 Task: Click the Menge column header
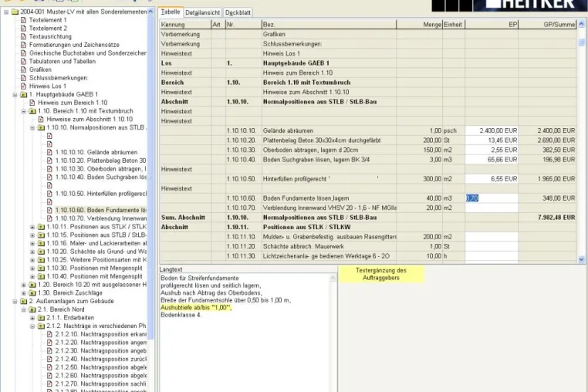(x=420, y=25)
